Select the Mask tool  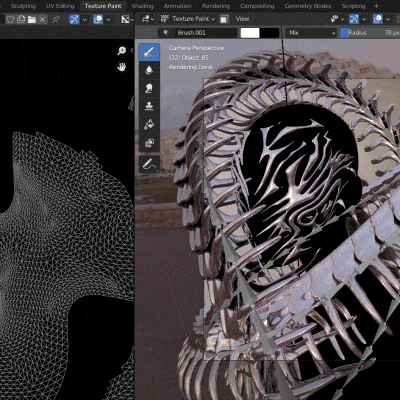pos(149,143)
